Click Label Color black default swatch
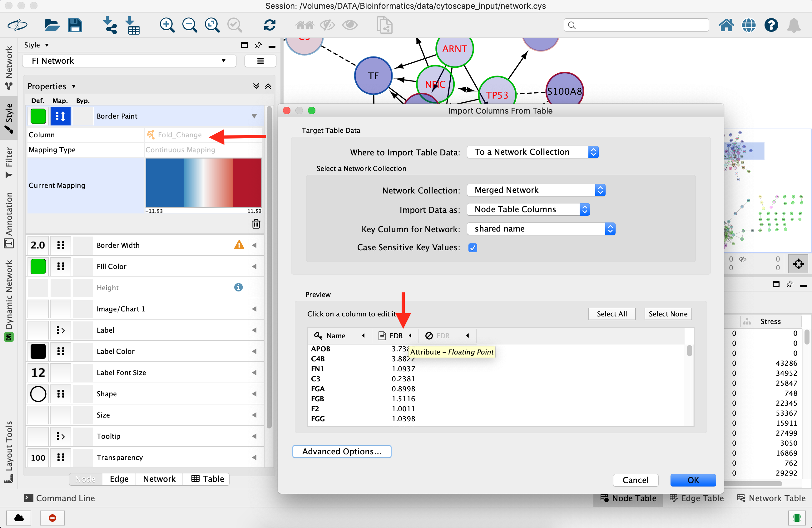The width and height of the screenshot is (812, 528). click(38, 351)
